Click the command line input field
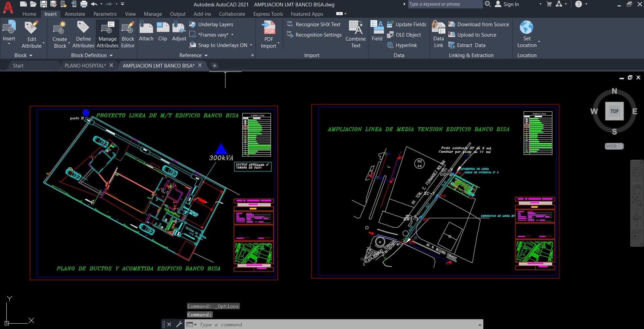Image resolution: width=644 pixels, height=329 pixels. click(336, 325)
